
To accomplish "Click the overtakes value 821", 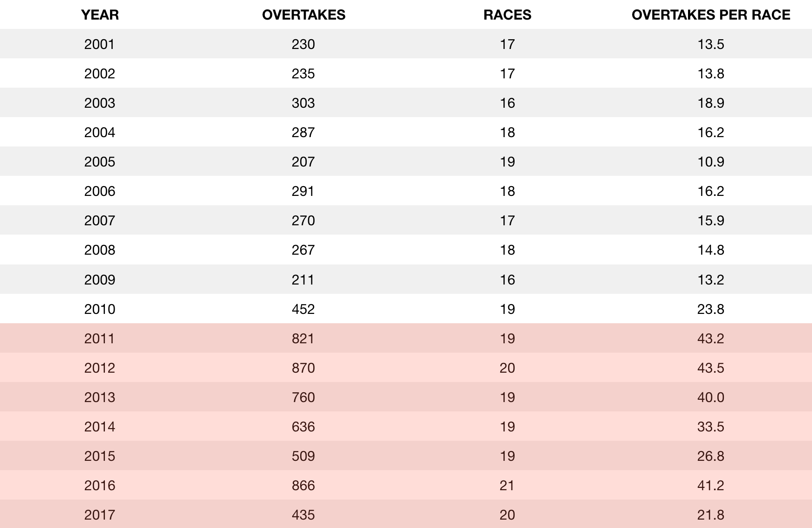I will pos(303,339).
